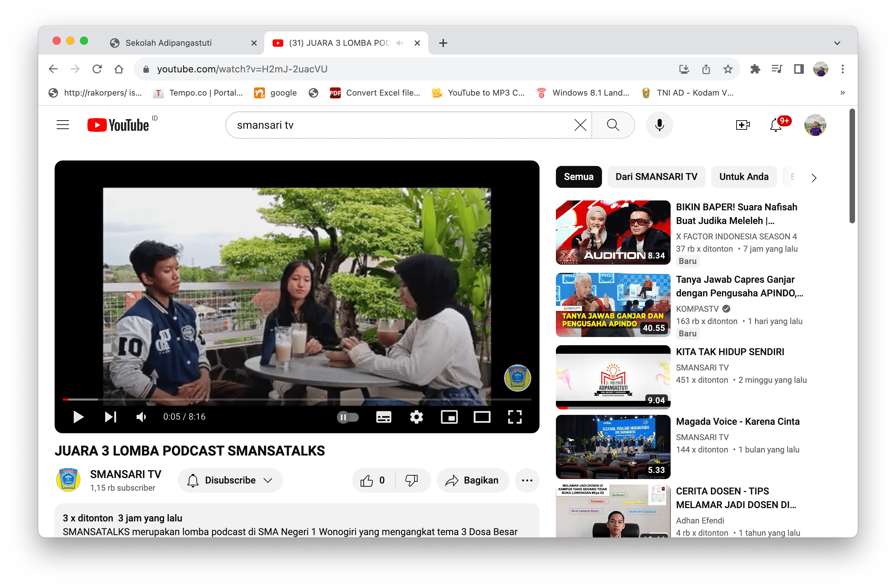Seek on the video progress bar
Image resolution: width=896 pixels, height=588 pixels.
[297, 400]
